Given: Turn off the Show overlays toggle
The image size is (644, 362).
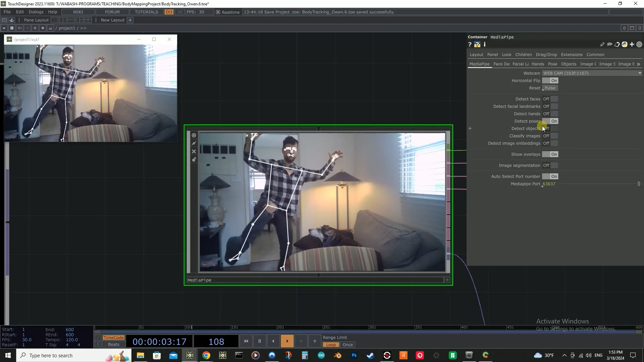Looking at the screenshot, I should click(x=550, y=155).
